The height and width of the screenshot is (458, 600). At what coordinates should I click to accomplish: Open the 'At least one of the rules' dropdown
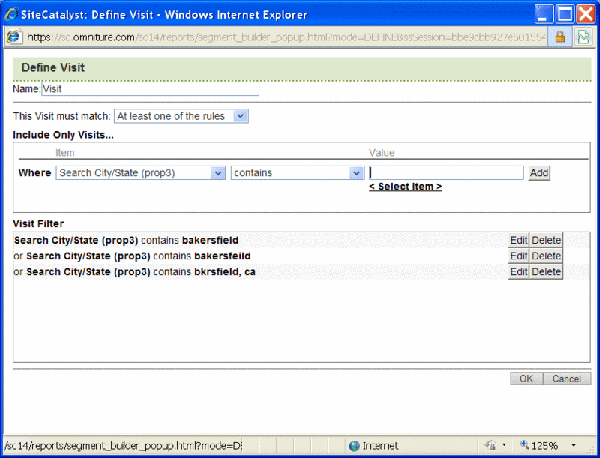point(181,116)
